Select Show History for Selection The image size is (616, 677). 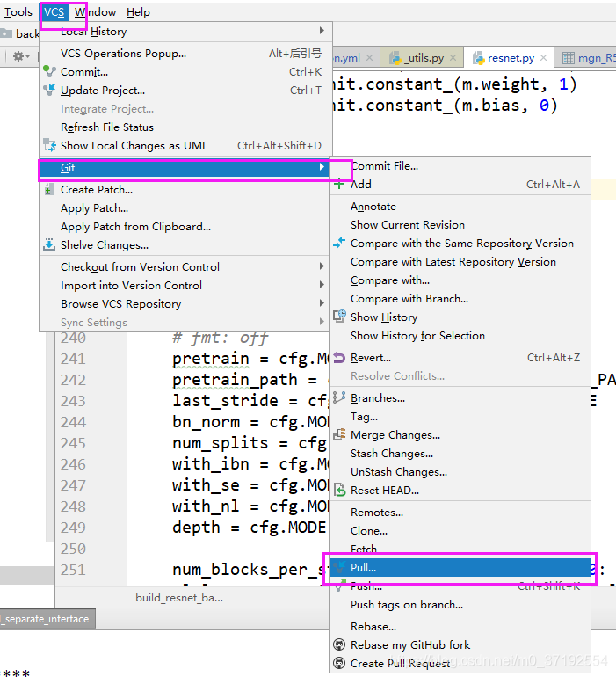click(460, 336)
